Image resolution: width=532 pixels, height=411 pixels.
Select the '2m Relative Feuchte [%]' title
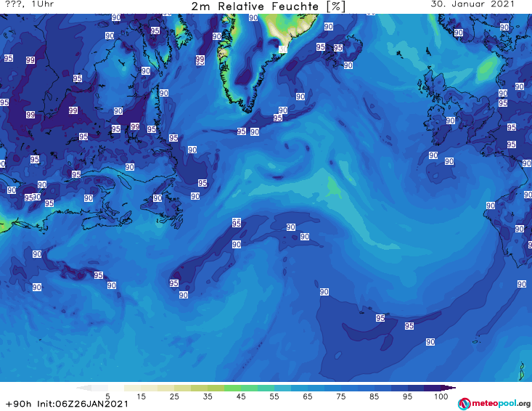(268, 7)
